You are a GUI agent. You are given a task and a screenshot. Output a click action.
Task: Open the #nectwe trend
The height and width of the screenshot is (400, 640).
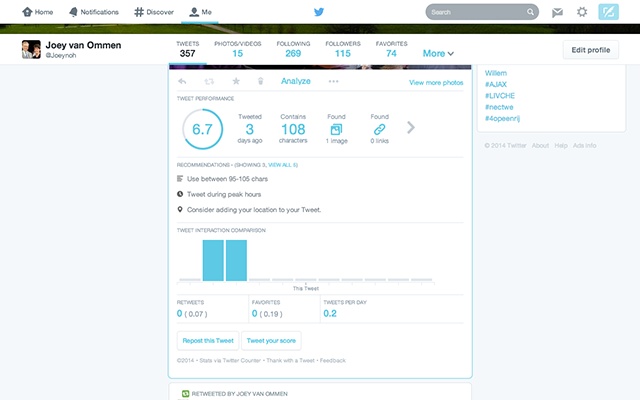click(x=499, y=107)
